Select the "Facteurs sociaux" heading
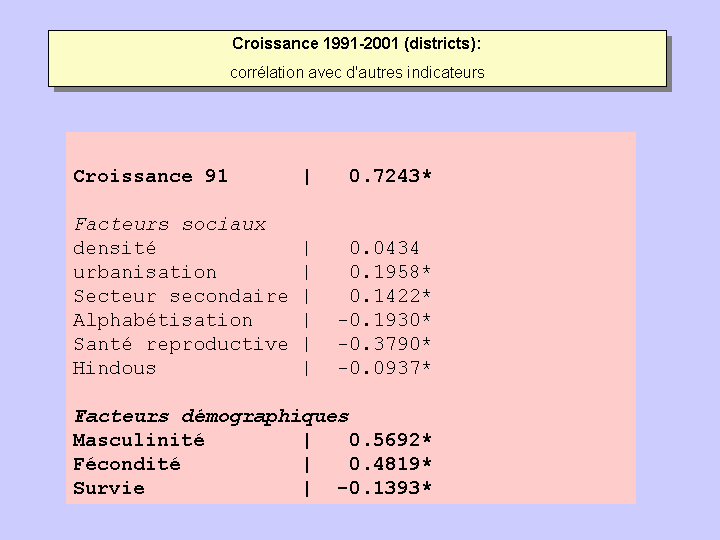The height and width of the screenshot is (540, 720). (x=169, y=225)
